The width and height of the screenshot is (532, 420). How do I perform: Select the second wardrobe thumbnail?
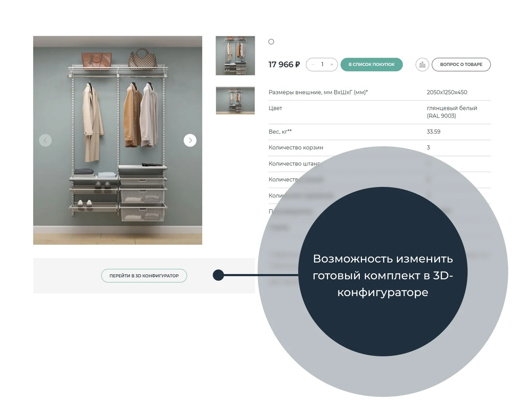pyautogui.click(x=235, y=100)
